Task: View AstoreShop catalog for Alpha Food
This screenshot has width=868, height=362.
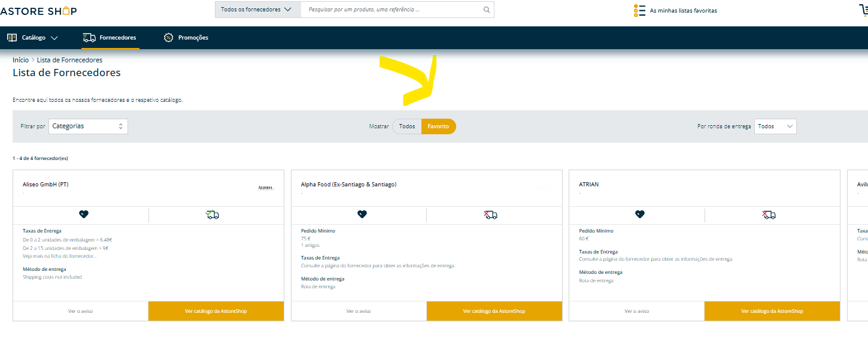Action: tap(494, 311)
